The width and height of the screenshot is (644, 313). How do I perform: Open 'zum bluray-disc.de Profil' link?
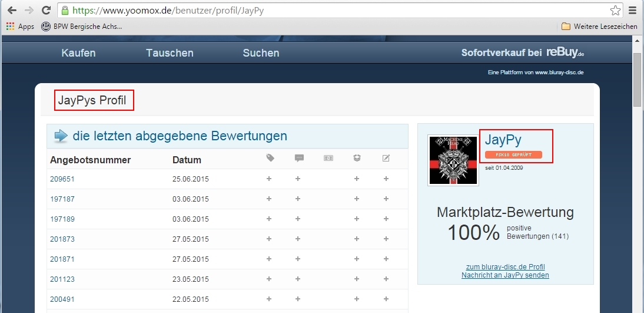pos(505,267)
